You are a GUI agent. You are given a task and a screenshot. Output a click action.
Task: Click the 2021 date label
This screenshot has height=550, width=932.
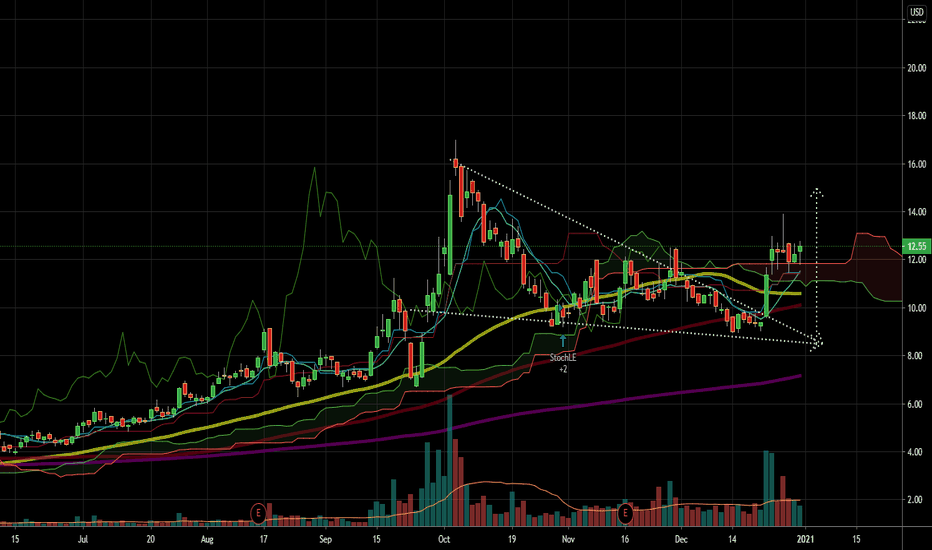pyautogui.click(x=805, y=539)
